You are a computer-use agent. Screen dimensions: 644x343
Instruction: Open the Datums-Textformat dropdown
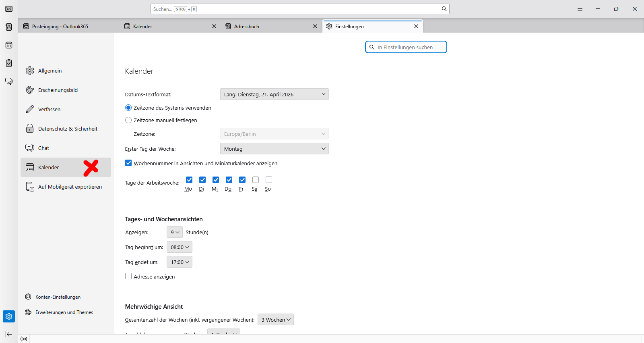click(275, 94)
